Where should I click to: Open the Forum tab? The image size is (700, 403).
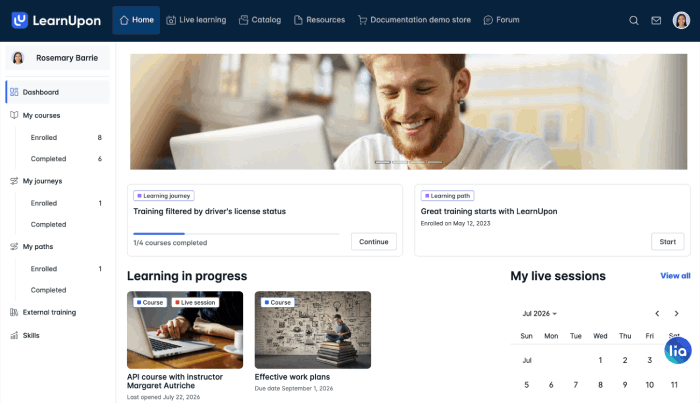click(501, 20)
